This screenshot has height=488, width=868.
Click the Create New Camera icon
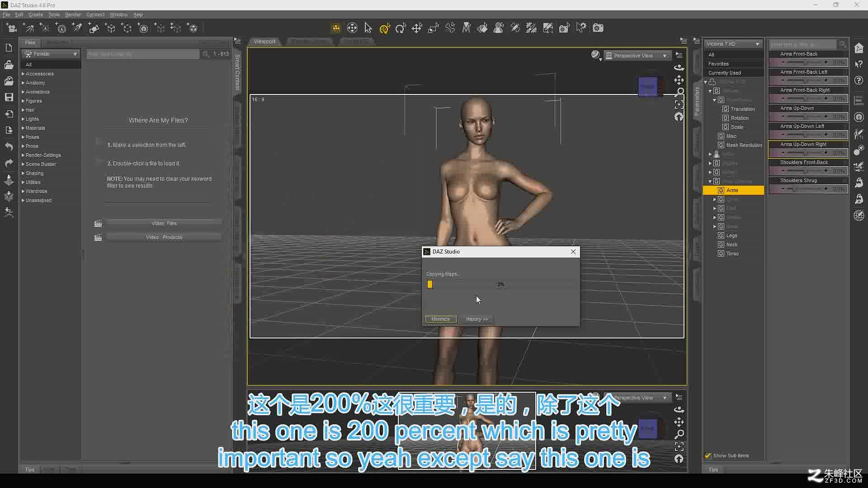coord(11,28)
